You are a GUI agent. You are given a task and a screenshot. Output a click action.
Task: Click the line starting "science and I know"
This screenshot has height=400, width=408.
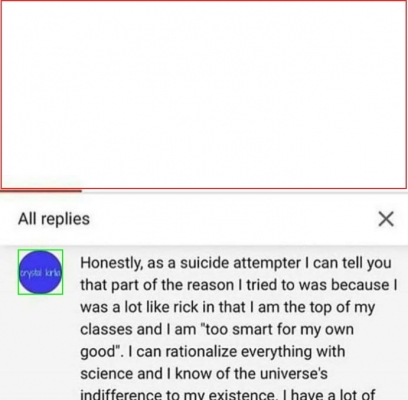pyautogui.click(x=204, y=374)
